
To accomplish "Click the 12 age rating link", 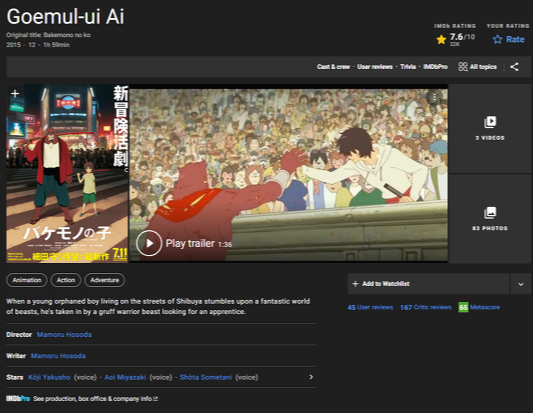I will point(32,45).
